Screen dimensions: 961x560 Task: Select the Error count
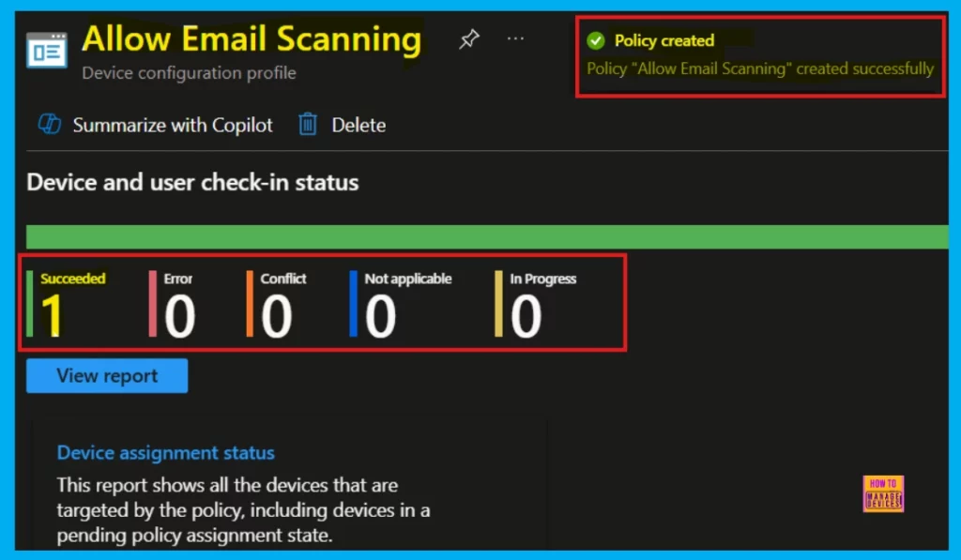coord(179,315)
